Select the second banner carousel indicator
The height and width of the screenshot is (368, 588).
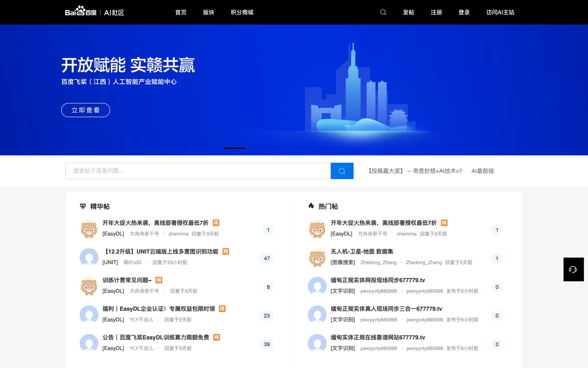pyautogui.click(x=258, y=148)
